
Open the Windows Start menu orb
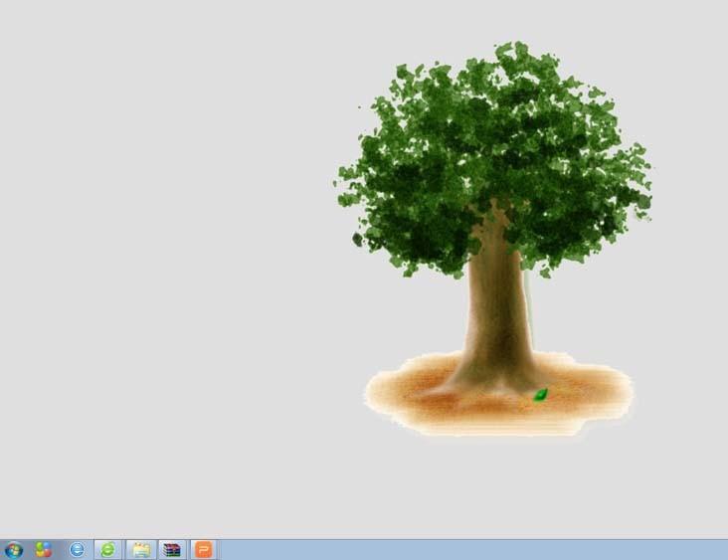(x=13, y=549)
